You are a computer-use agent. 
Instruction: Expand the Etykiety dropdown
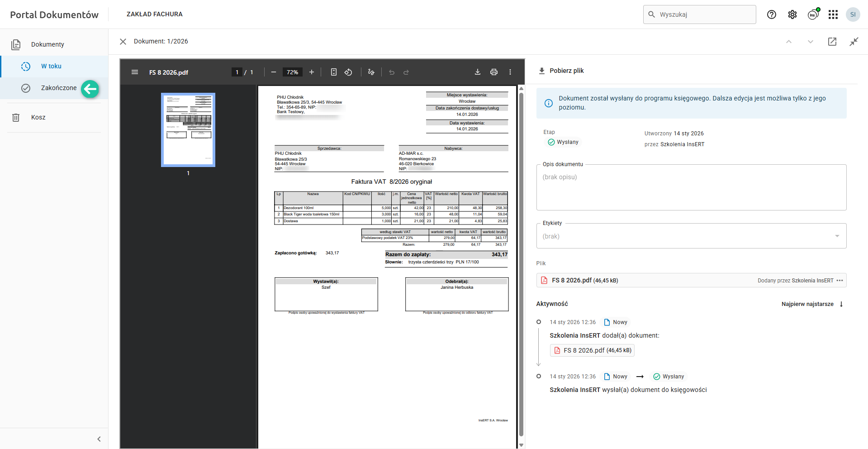[837, 236]
